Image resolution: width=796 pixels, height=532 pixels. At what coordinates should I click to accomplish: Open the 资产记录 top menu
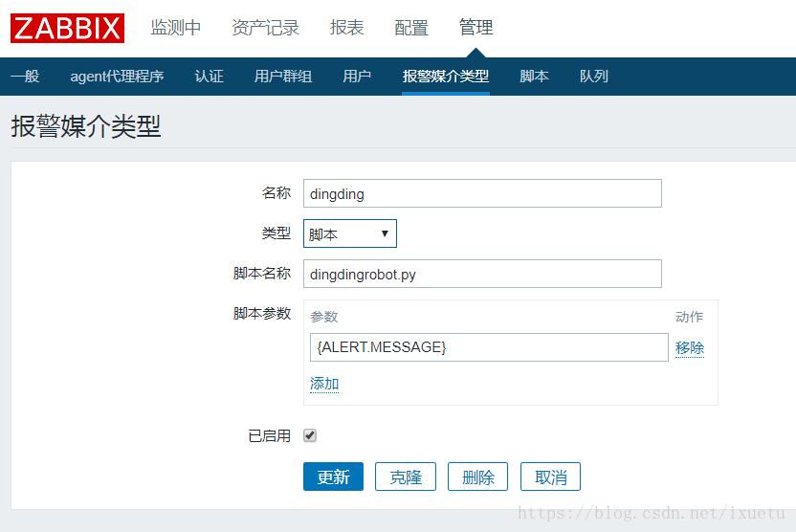coord(266,28)
